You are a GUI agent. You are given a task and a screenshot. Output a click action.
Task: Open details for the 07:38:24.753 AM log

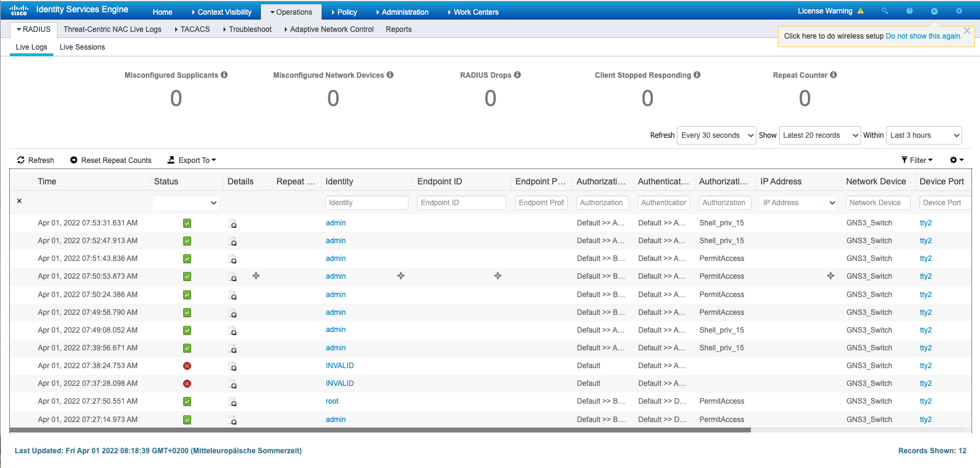tap(233, 366)
